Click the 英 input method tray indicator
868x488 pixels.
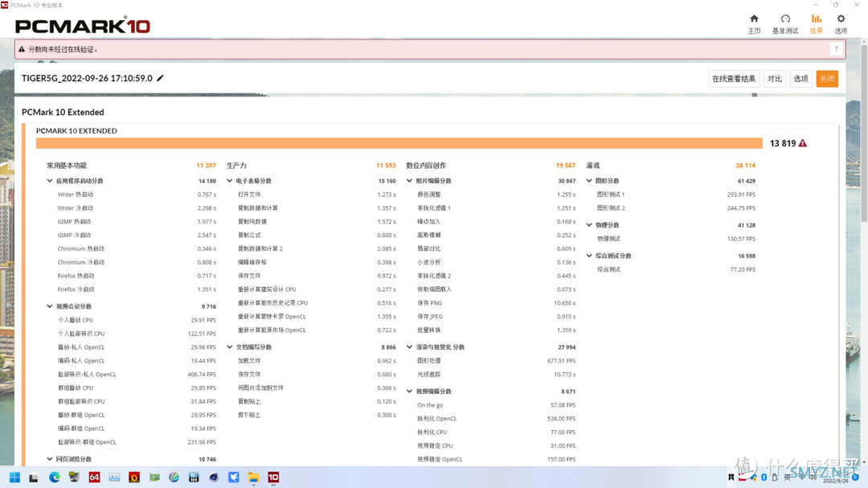coord(787,478)
